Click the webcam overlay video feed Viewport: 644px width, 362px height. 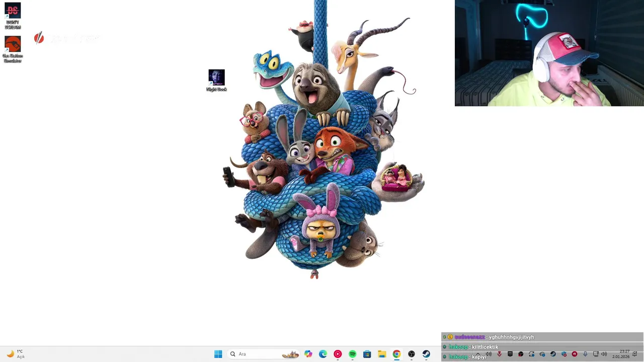549,53
